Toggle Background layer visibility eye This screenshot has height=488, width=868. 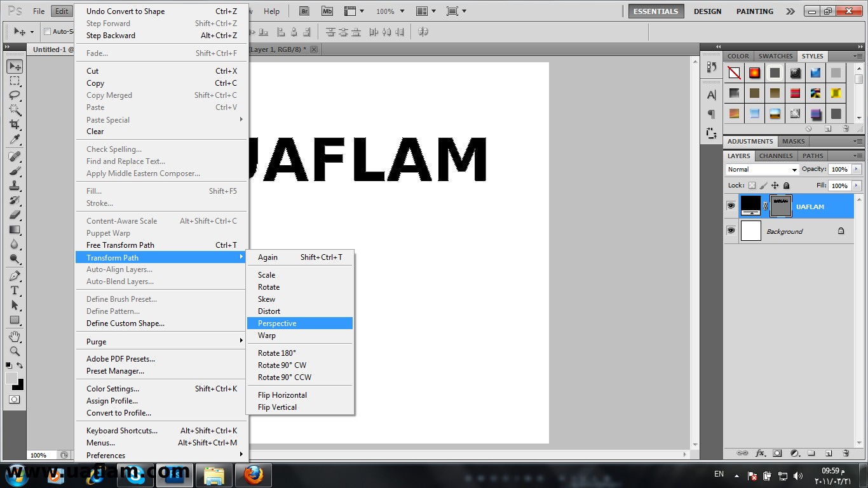pos(731,231)
